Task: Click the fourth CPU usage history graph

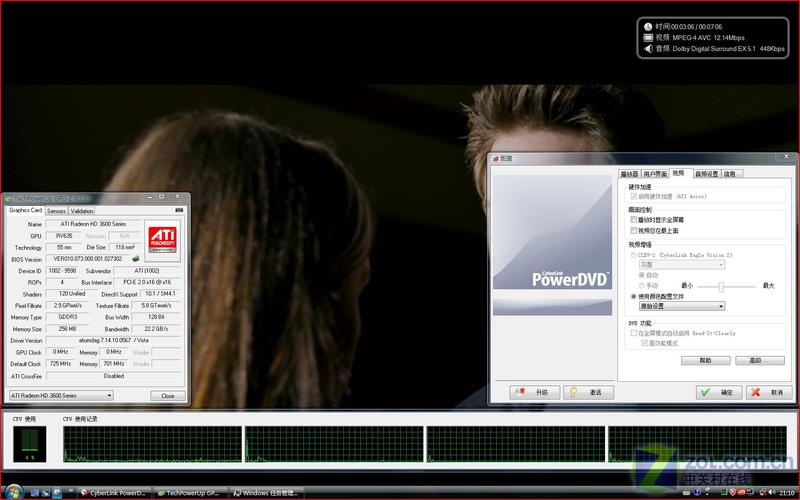Action: pyautogui.click(x=697, y=444)
